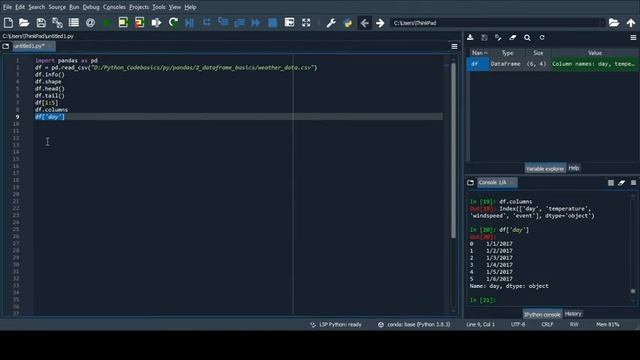The height and width of the screenshot is (360, 640).
Task: Click the conda base environment status
Action: point(414,324)
